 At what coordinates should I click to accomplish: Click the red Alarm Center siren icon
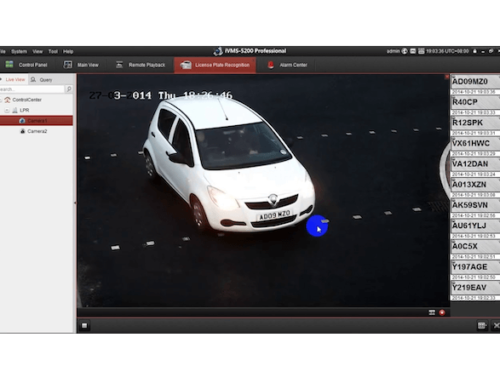[271, 65]
